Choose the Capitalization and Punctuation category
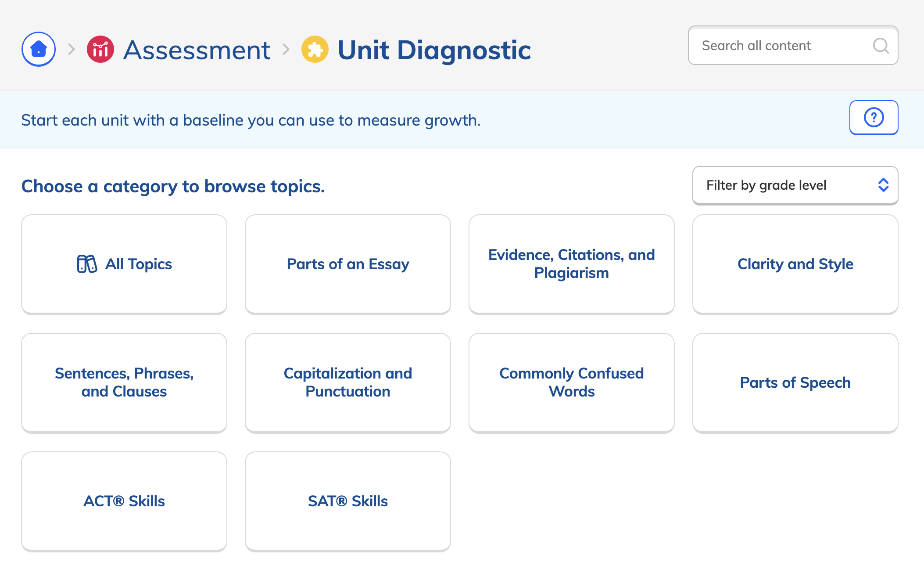 coord(347,382)
